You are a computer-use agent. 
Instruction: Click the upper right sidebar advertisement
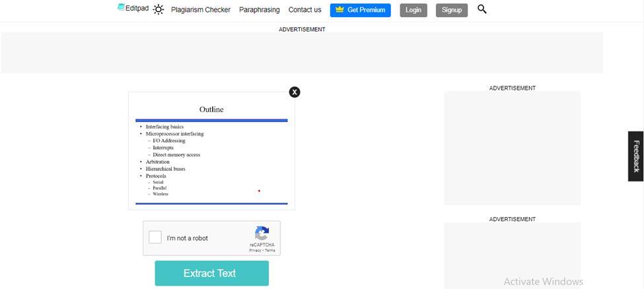pyautogui.click(x=512, y=148)
